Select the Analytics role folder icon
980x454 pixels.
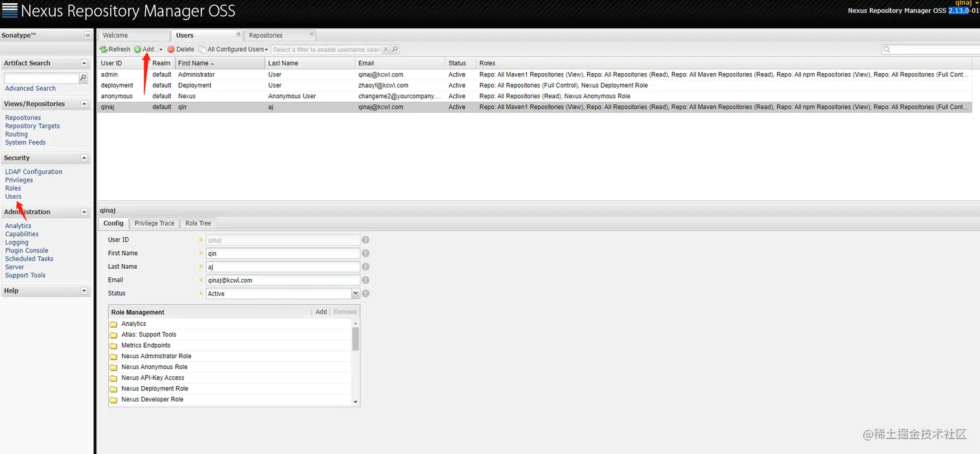113,324
